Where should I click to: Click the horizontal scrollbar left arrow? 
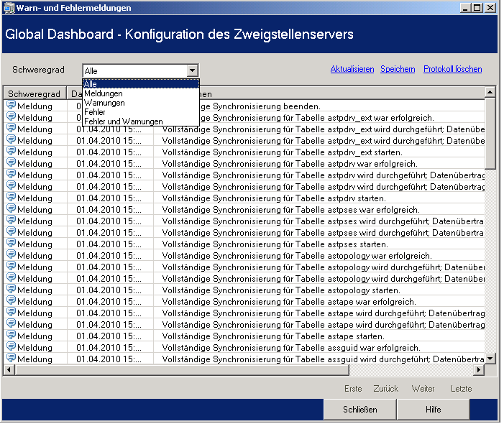[x=9, y=369]
